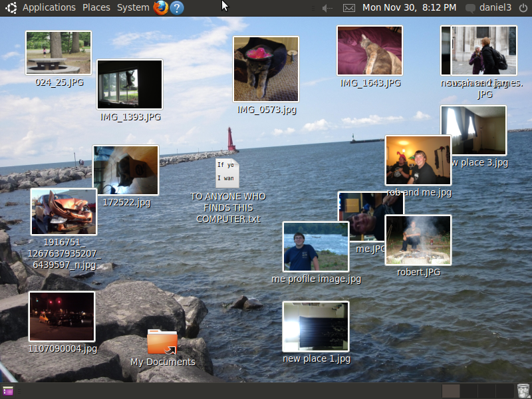Open the Places menu
The width and height of the screenshot is (532, 399).
tap(96, 7)
